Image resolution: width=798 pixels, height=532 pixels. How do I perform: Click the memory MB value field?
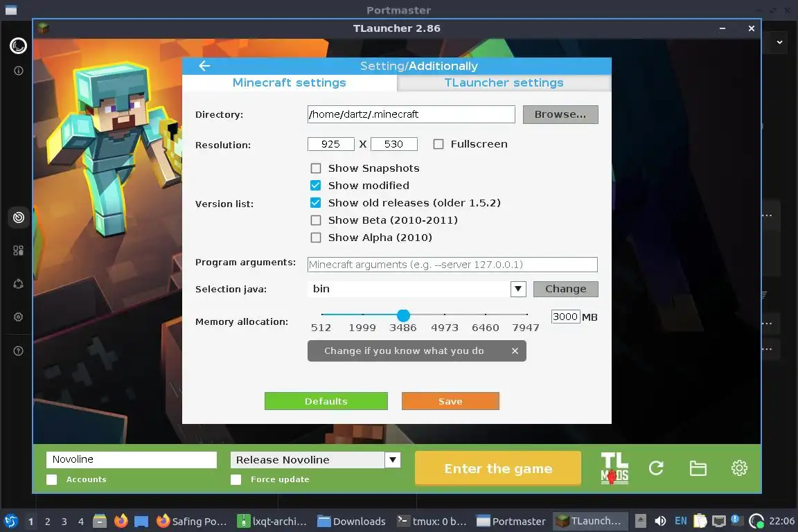(565, 317)
